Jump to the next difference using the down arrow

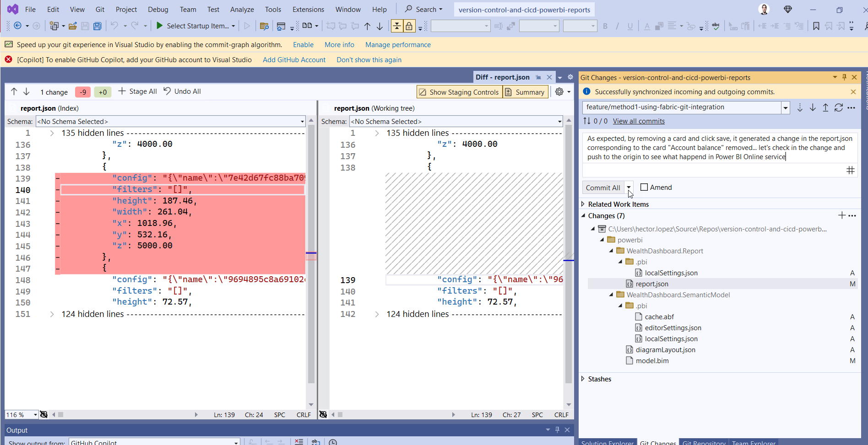[x=27, y=91]
